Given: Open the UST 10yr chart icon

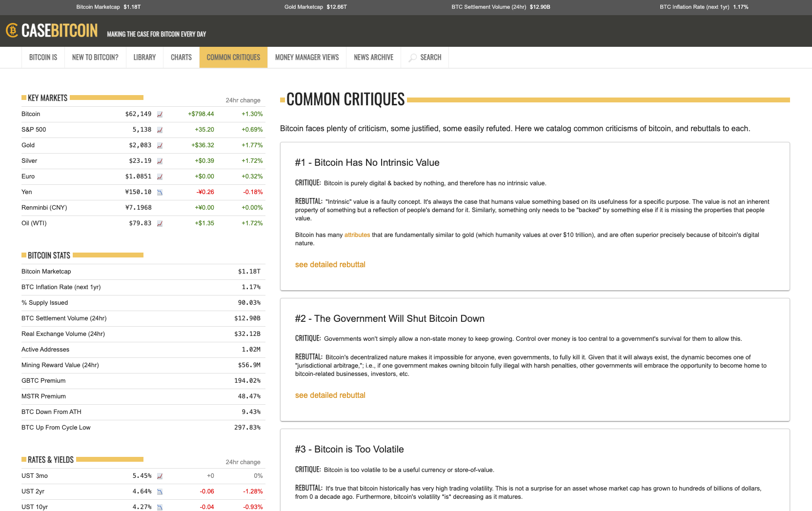Looking at the screenshot, I should pyautogui.click(x=160, y=508).
